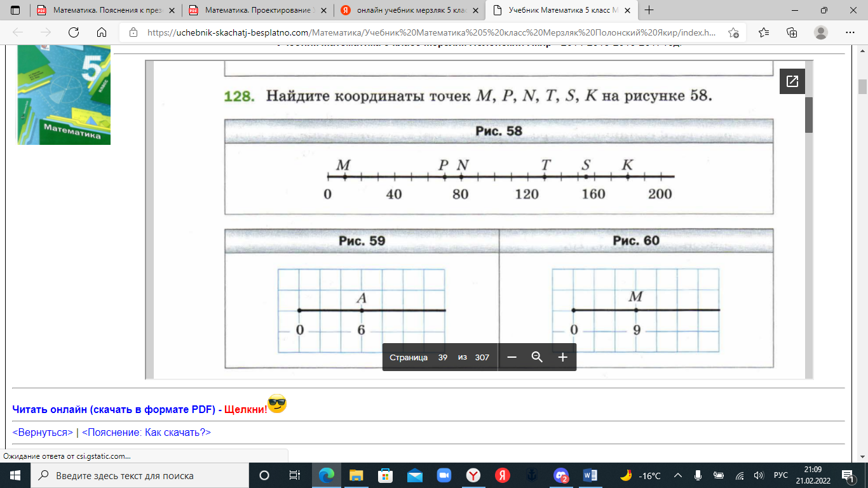Open a new browser tab
Image resolution: width=868 pixels, height=488 pixels.
(x=649, y=10)
